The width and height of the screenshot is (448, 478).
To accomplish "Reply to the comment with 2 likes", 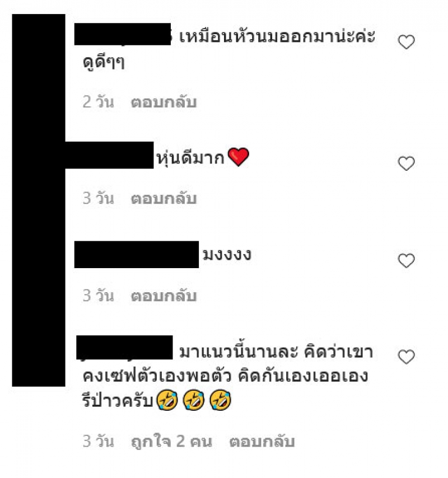I will click(262, 442).
